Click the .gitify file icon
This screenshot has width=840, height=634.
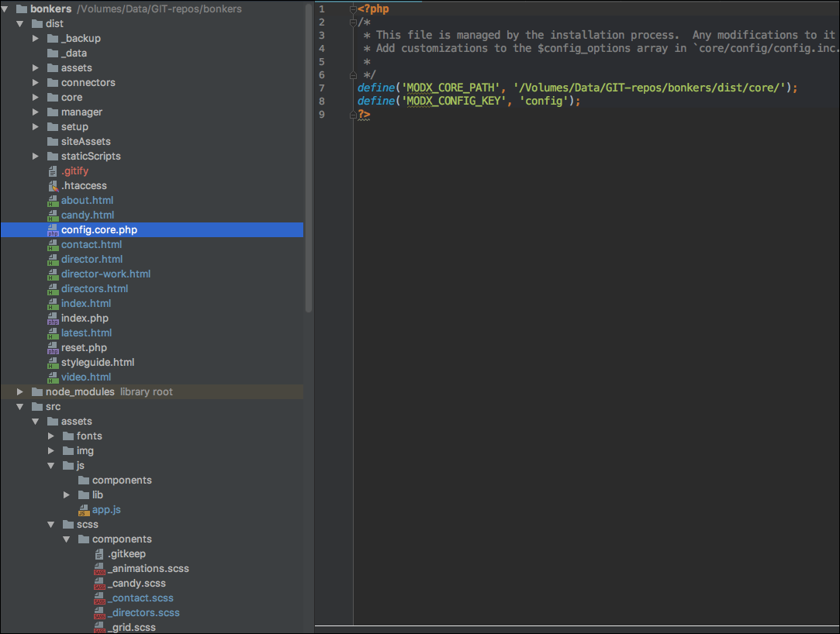(54, 171)
